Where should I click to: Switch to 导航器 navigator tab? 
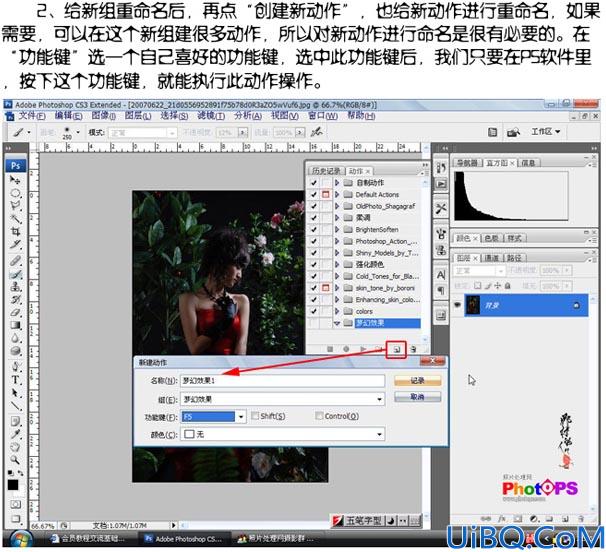tap(467, 163)
